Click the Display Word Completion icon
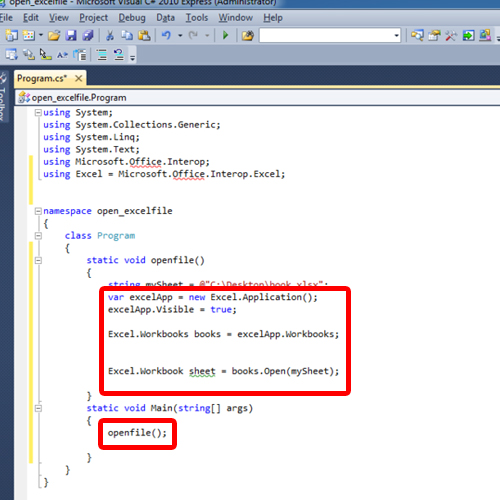The height and width of the screenshot is (500, 500). tap(62, 55)
